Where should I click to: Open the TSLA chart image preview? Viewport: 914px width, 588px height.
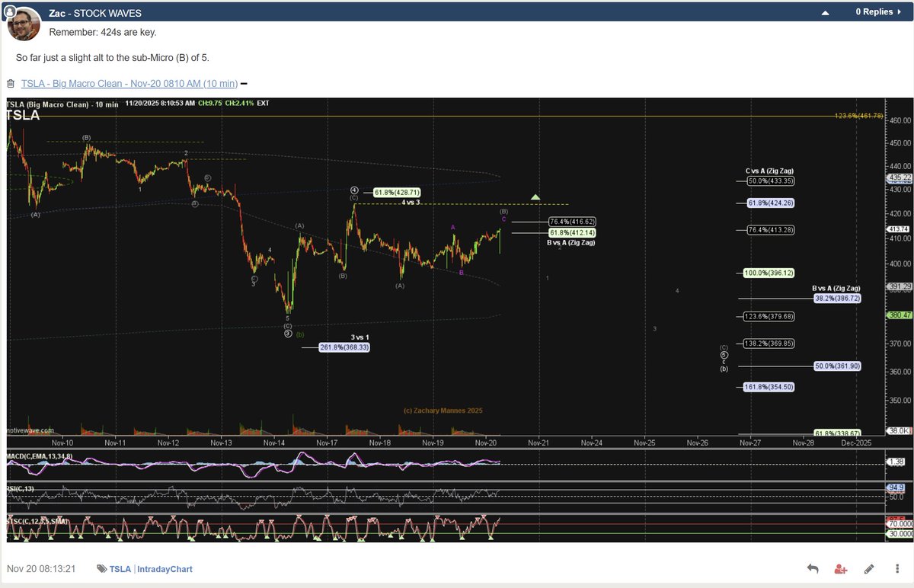tap(459, 320)
